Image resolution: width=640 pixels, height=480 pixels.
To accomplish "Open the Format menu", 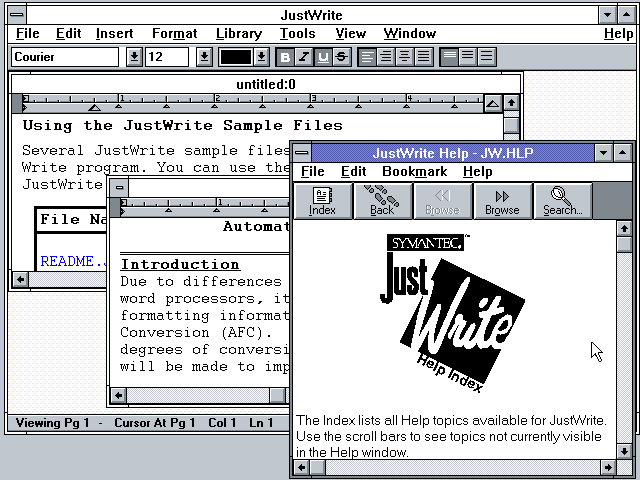I will (174, 33).
